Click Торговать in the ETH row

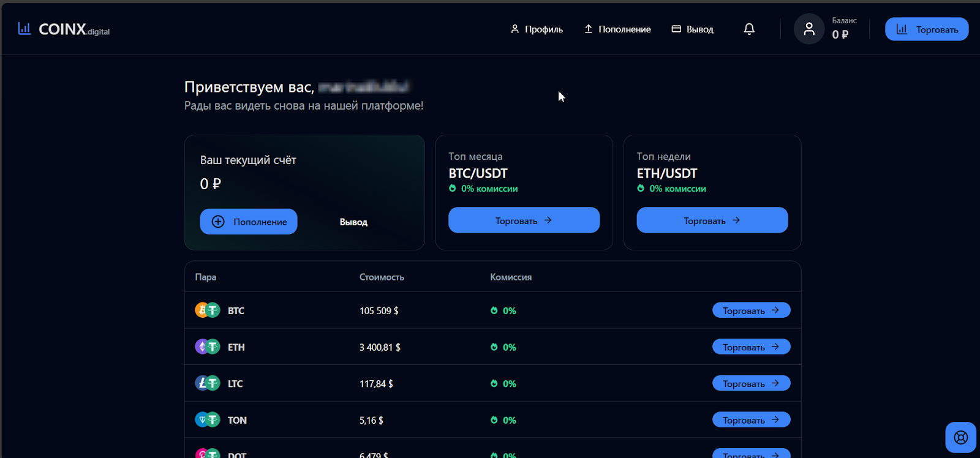[752, 347]
